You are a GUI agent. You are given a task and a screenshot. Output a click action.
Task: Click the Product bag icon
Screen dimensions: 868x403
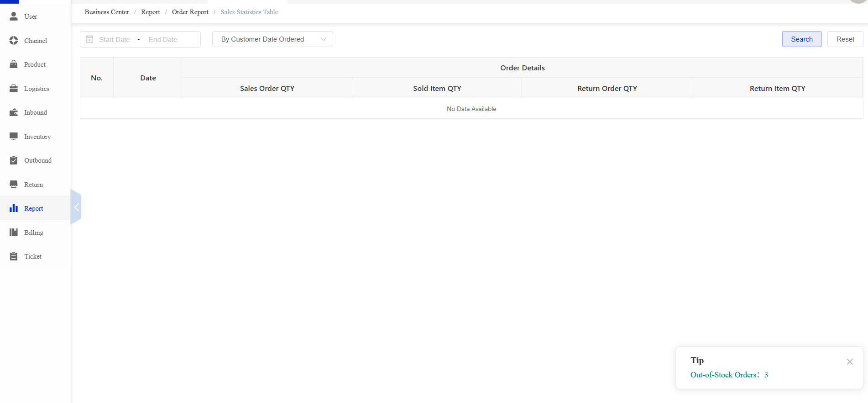click(14, 64)
